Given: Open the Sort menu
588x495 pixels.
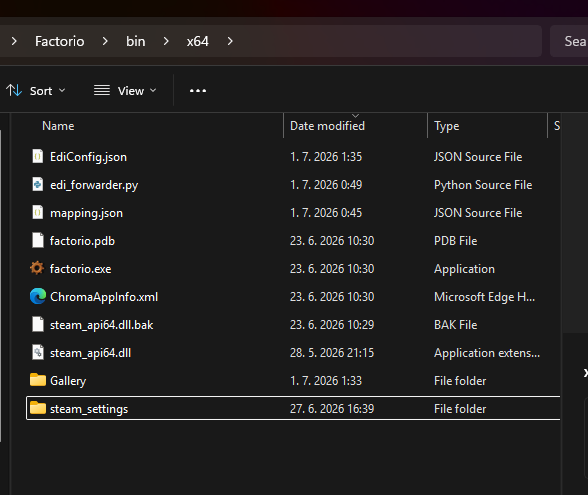Looking at the screenshot, I should point(36,91).
